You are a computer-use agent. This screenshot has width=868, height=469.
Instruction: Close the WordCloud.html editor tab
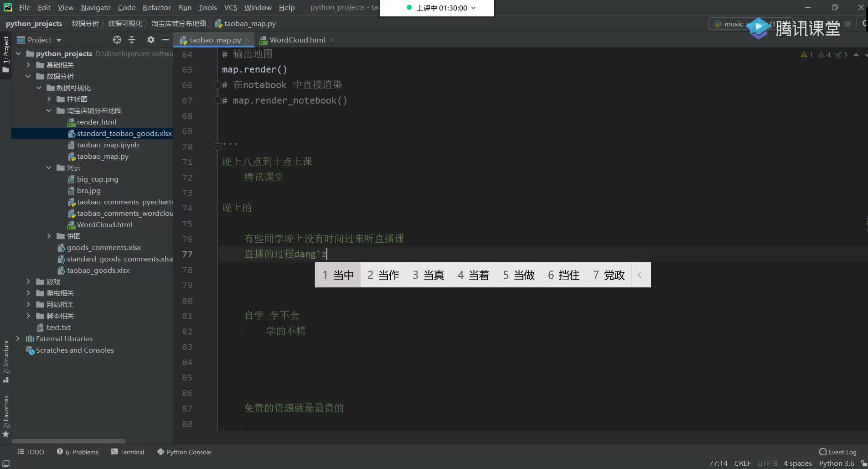(x=331, y=40)
